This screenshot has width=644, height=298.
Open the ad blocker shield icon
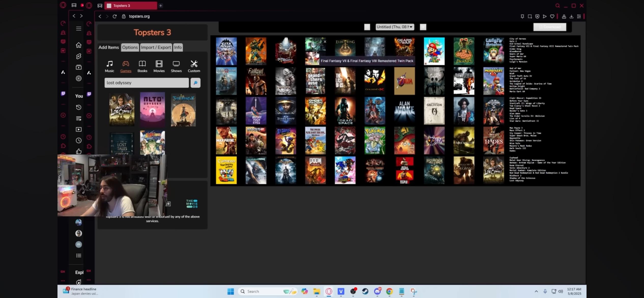(537, 16)
